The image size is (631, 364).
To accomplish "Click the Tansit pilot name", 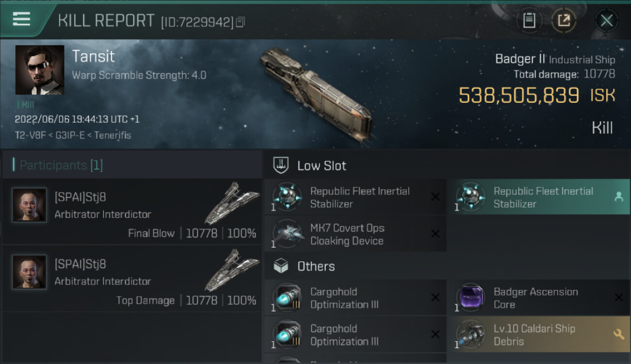I will click(x=93, y=56).
